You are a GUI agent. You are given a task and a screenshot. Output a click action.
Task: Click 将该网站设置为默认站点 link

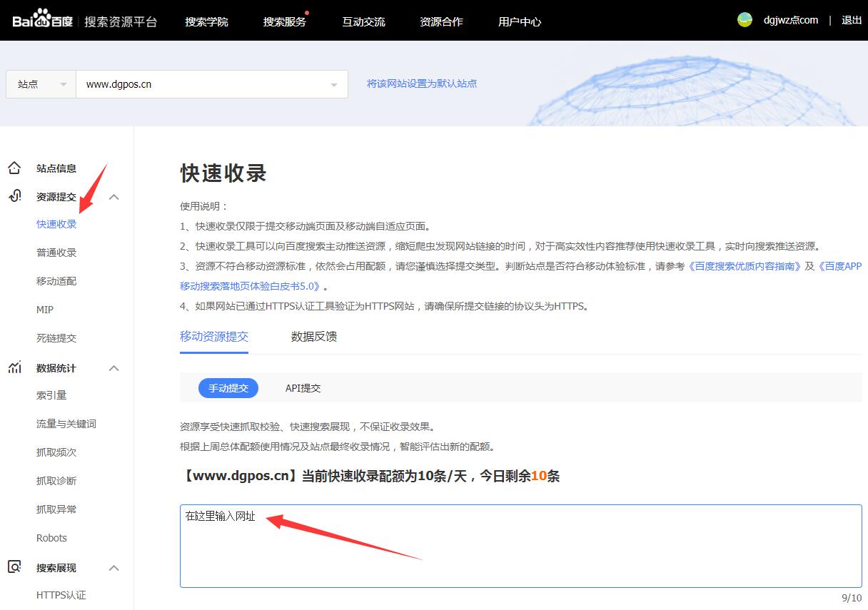422,83
